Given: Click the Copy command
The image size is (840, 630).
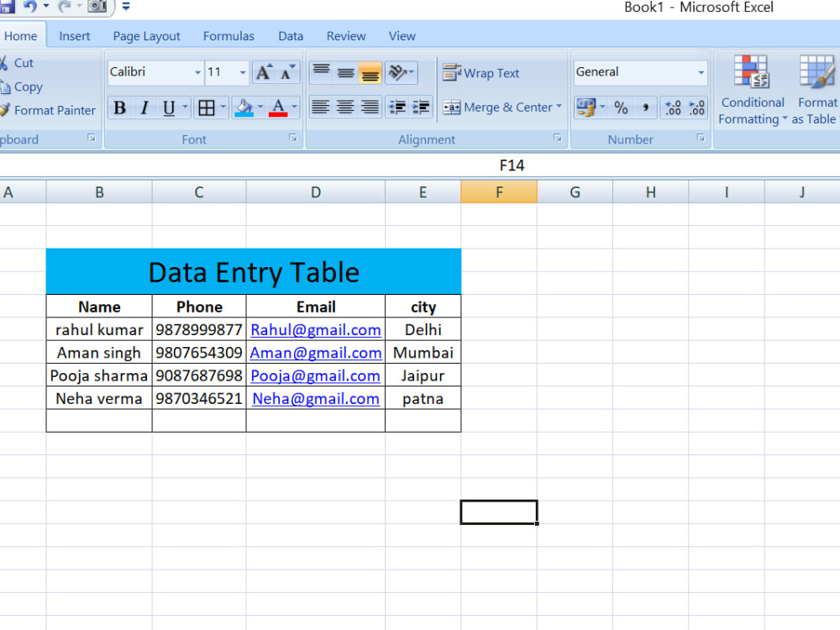Looking at the screenshot, I should (x=22, y=87).
